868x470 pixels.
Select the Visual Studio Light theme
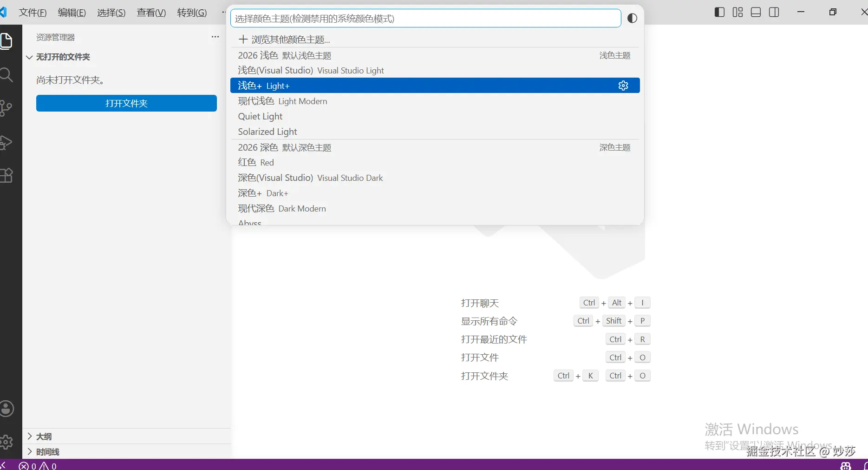(435, 70)
